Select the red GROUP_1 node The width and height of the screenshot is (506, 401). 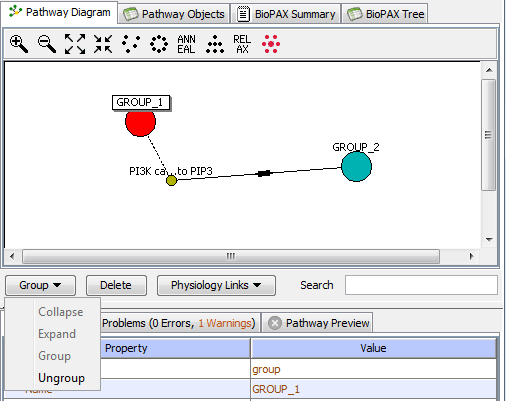140,122
